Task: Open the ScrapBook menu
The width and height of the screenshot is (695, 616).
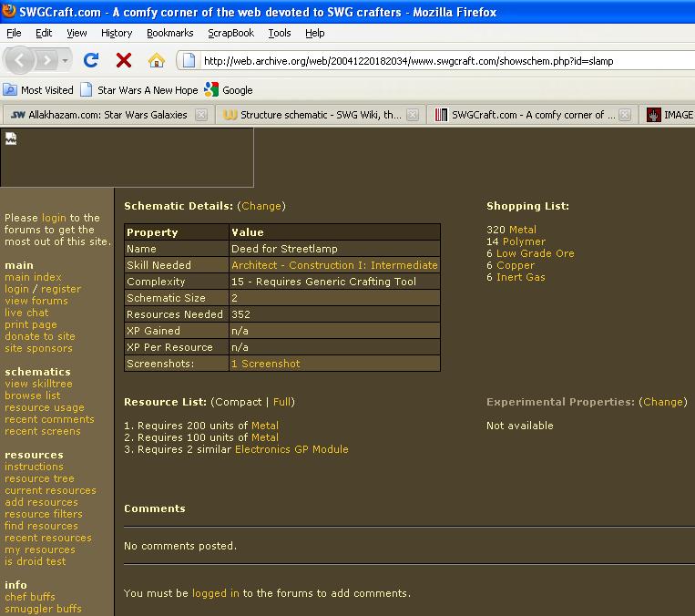Action: click(x=230, y=33)
